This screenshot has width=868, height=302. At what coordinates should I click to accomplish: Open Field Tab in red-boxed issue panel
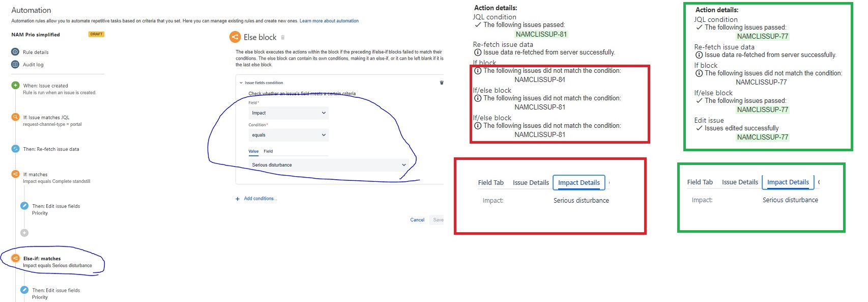point(491,182)
